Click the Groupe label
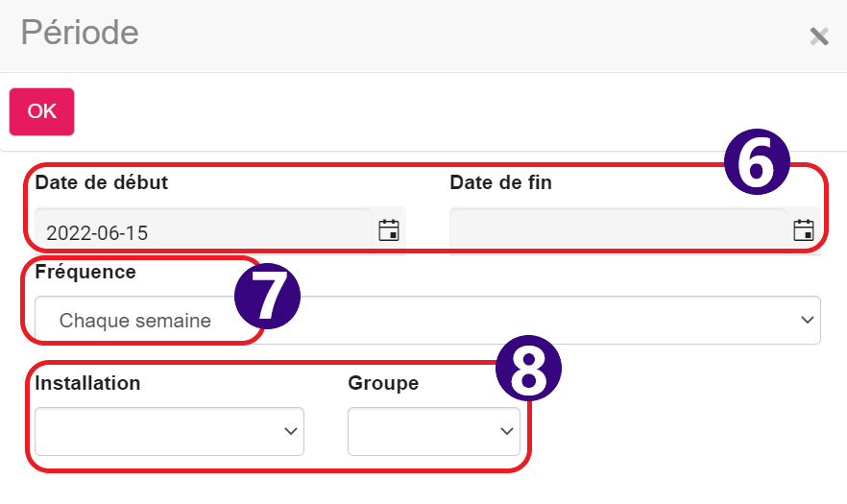Viewport: 847px width, 504px height. (x=383, y=383)
